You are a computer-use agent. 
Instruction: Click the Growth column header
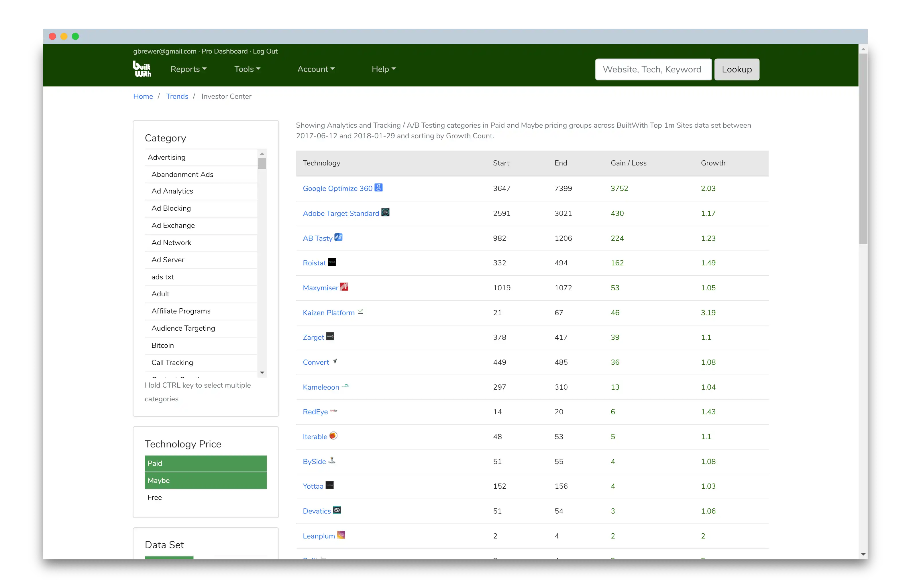point(713,163)
